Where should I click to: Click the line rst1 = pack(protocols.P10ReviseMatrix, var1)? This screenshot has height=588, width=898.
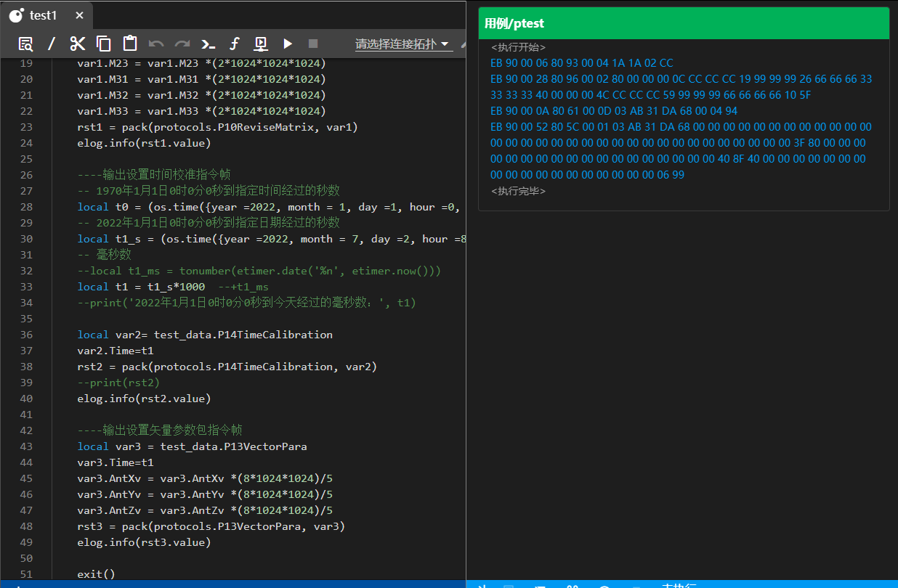coord(218,127)
